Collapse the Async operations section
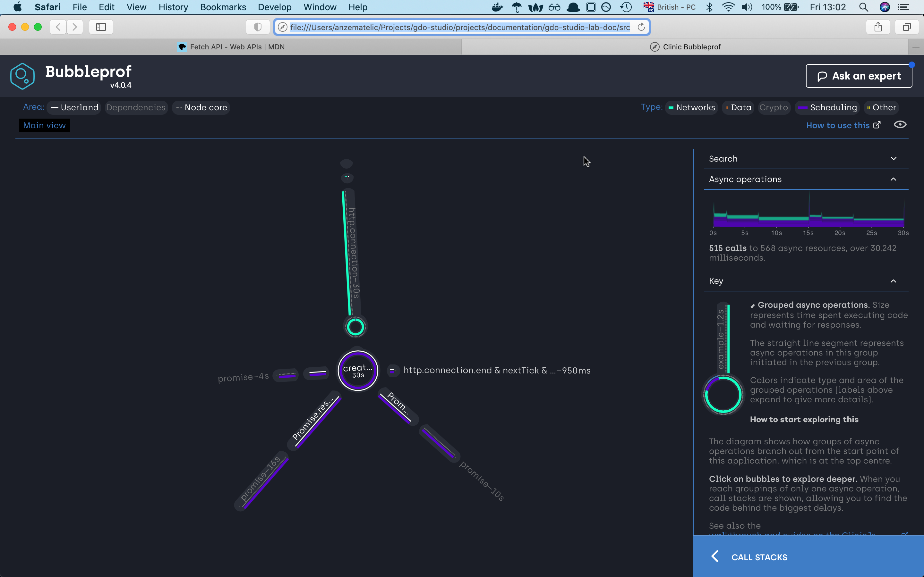Viewport: 924px width, 577px height. pos(894,180)
